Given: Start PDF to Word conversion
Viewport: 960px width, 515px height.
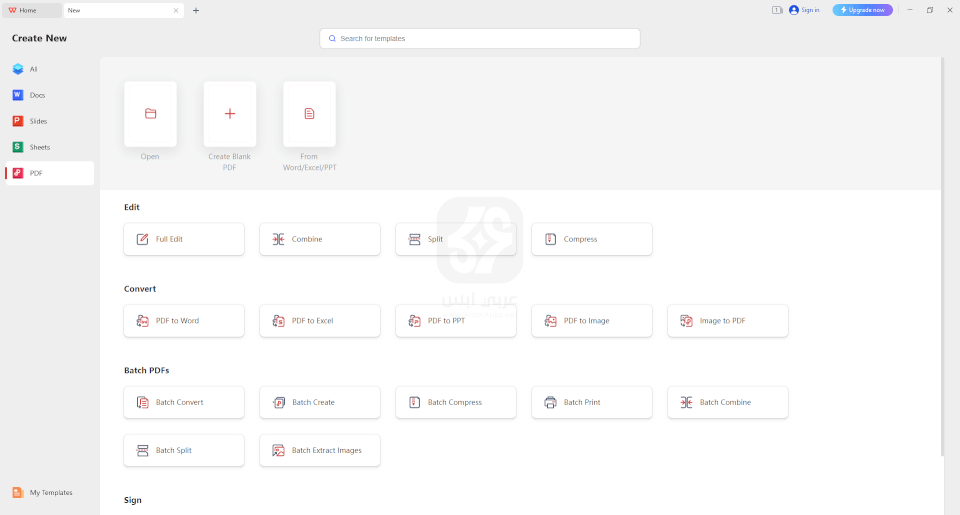Looking at the screenshot, I should (x=184, y=321).
